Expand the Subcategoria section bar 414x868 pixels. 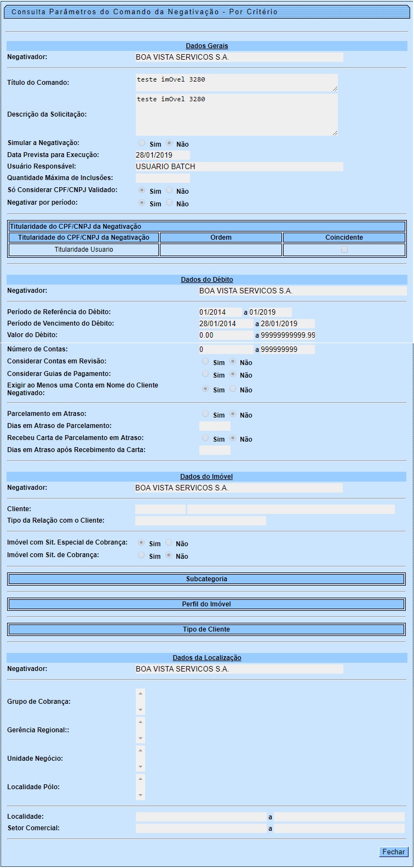(x=206, y=579)
